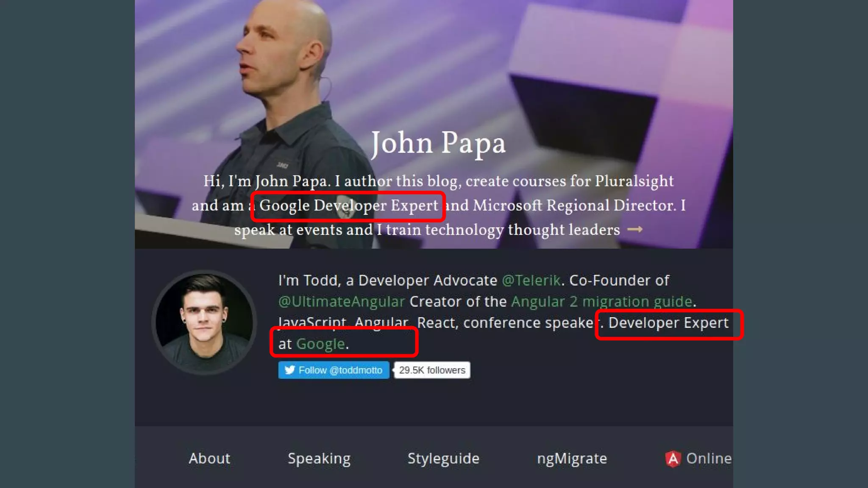Click the green Google link
This screenshot has width=868, height=488.
pos(320,344)
